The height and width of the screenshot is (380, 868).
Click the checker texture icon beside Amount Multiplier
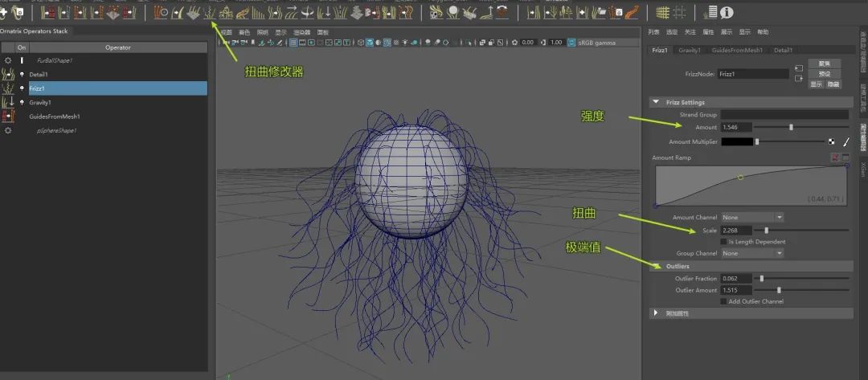coord(831,141)
